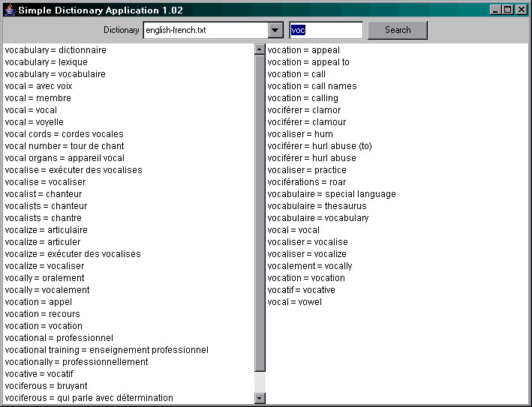Select 'vociférer = clamour' entry
532x407 pixels.
click(x=307, y=122)
